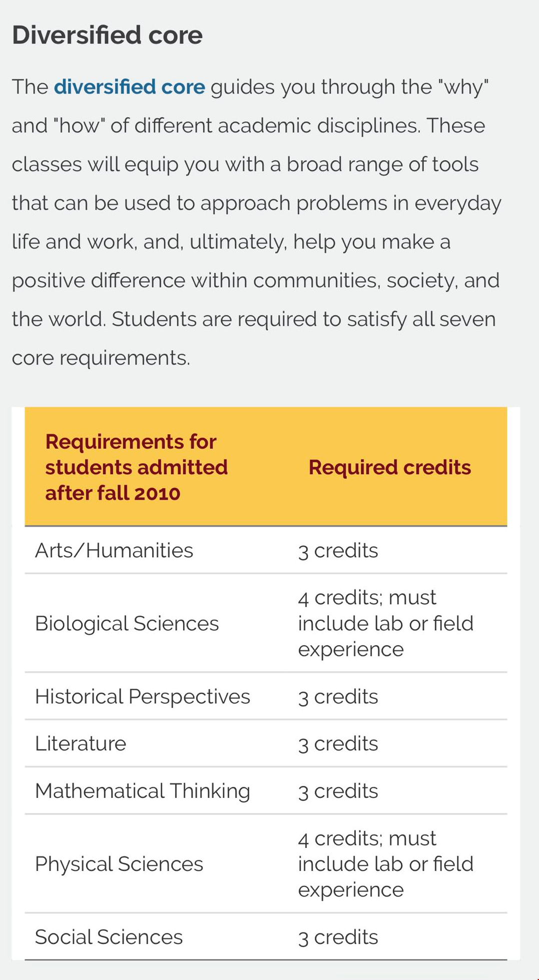The height and width of the screenshot is (980, 539).
Task: Click the Literature "3 credits" value
Action: pyautogui.click(x=338, y=743)
